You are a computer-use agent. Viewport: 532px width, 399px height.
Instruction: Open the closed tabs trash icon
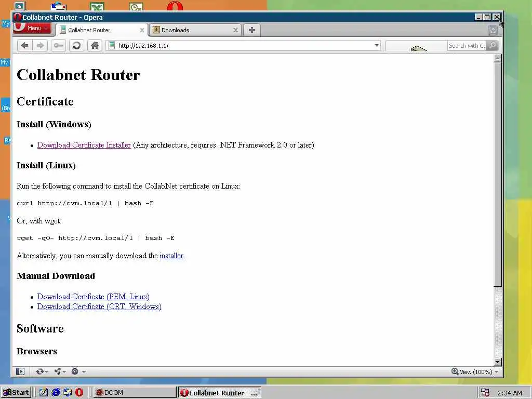click(493, 31)
